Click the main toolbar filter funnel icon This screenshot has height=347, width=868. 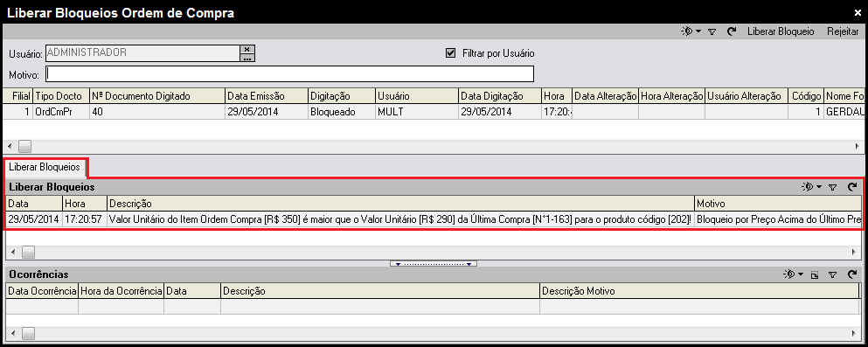(712, 32)
